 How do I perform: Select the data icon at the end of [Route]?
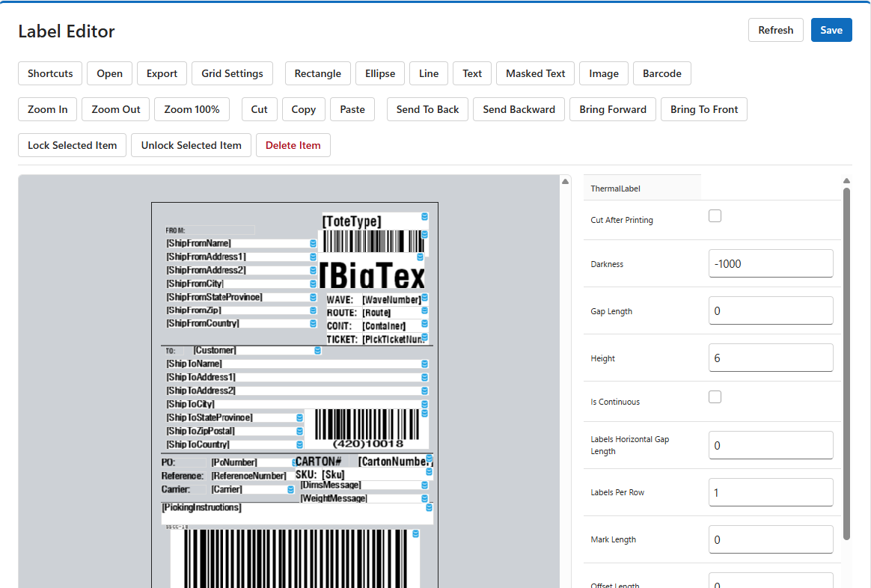point(425,311)
